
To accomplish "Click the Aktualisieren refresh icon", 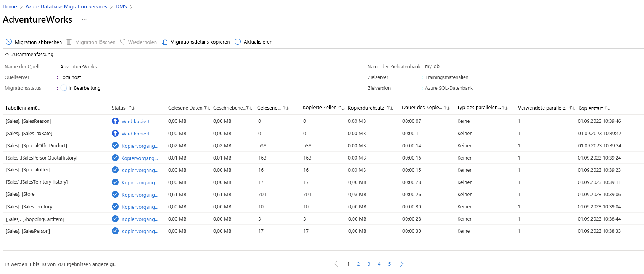I will (x=238, y=42).
